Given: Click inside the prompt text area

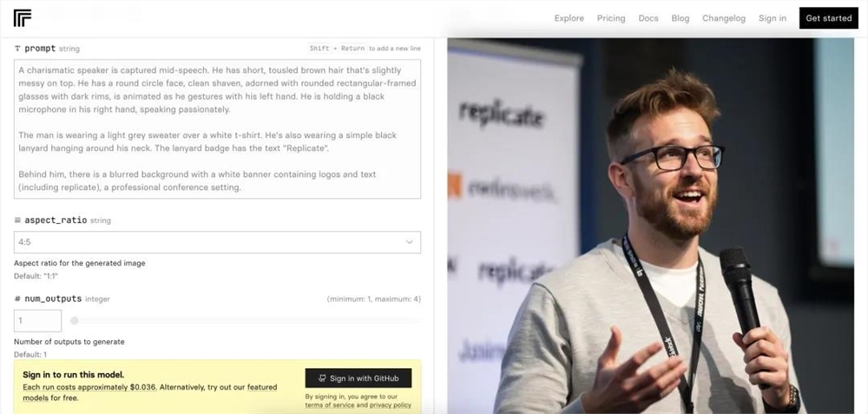Looking at the screenshot, I should [x=217, y=129].
